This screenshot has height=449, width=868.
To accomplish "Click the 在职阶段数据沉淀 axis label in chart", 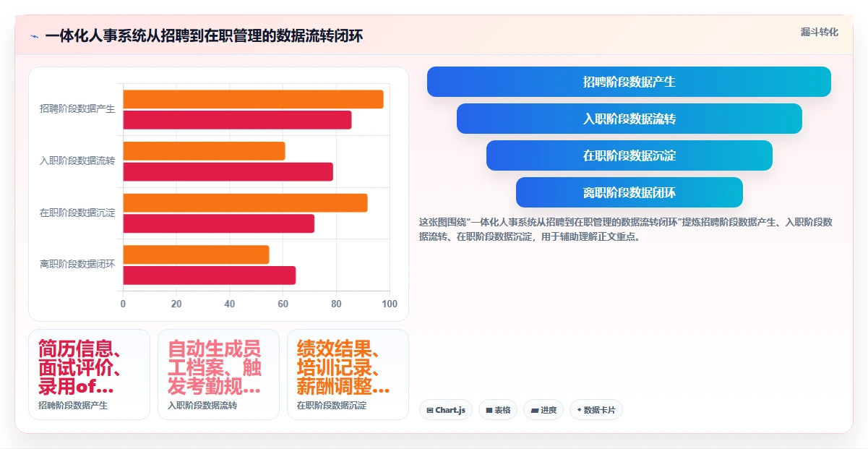I will click(77, 213).
